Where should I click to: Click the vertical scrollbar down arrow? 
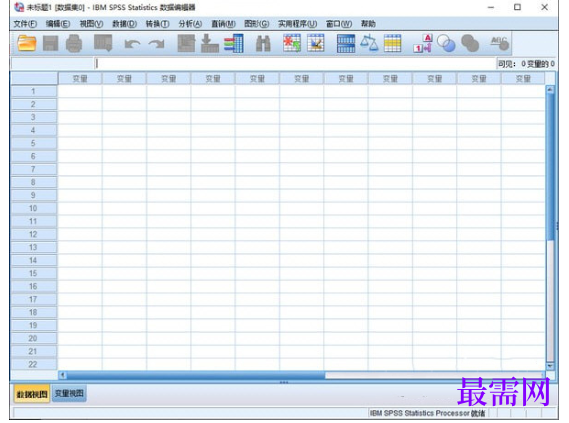(550, 366)
